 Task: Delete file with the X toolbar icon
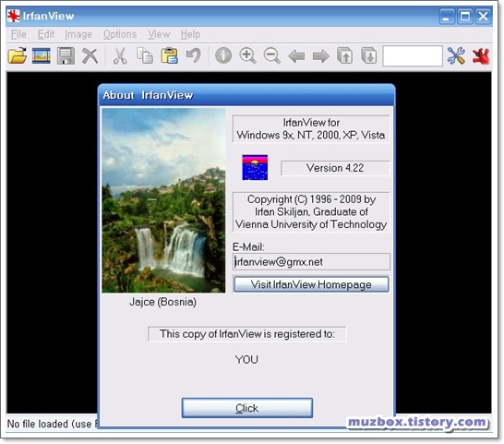[x=90, y=55]
